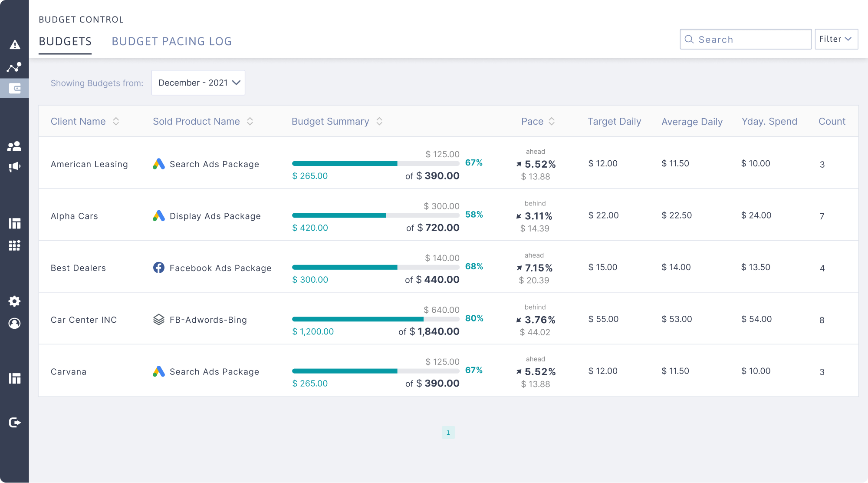Click the logout icon in sidebar
The image size is (868, 483).
14,422
